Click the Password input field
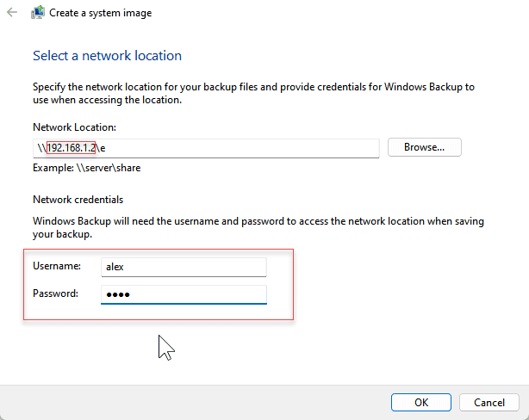Image resolution: width=529 pixels, height=420 pixels. (184, 294)
